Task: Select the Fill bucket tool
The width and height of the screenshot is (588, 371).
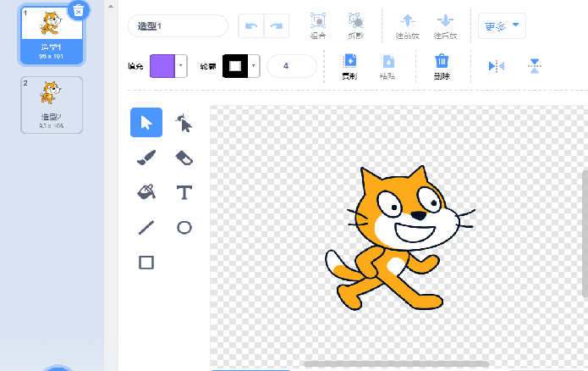Action: (146, 192)
